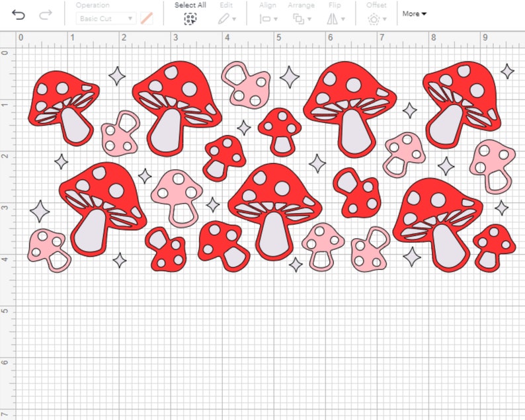Viewport: 525px width, 420px height.
Task: Select the pink mushroom at the design's bottom-left
Action: point(48,249)
